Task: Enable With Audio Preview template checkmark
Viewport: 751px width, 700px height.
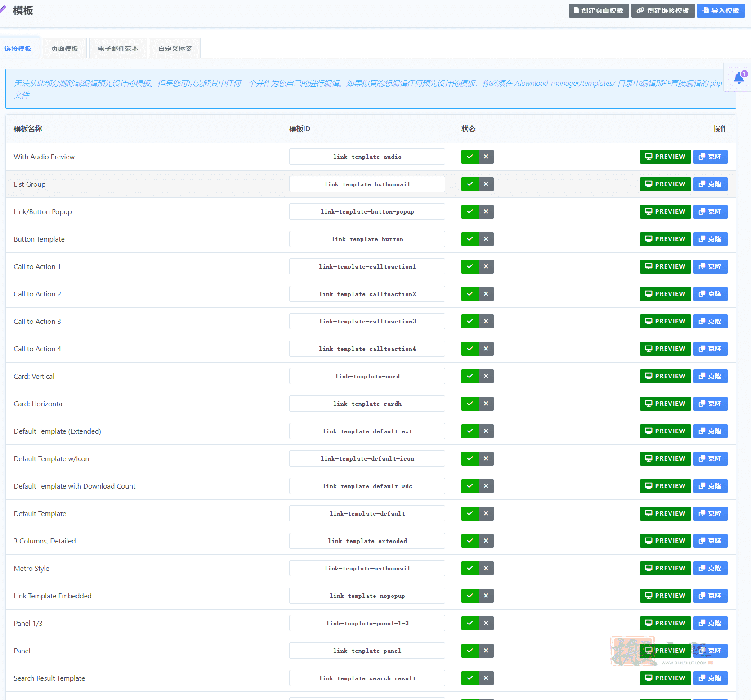Action: [x=470, y=157]
